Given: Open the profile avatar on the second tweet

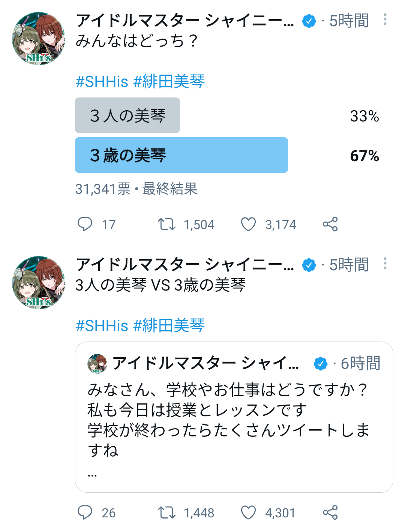Looking at the screenshot, I should pos(39,283).
